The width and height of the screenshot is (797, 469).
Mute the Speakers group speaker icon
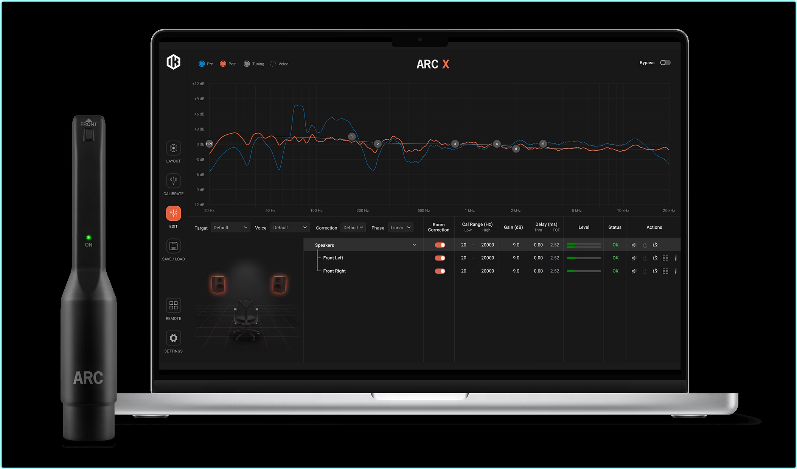(634, 245)
